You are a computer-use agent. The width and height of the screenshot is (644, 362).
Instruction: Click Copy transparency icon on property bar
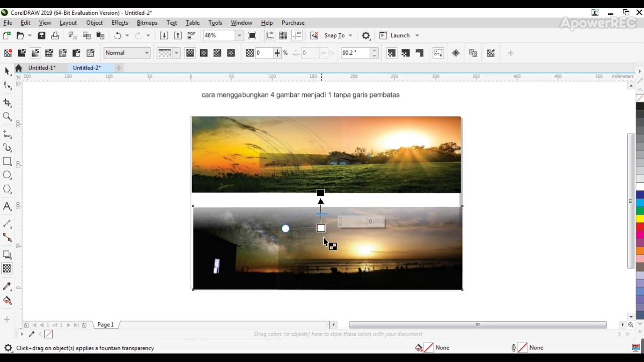(x=473, y=53)
